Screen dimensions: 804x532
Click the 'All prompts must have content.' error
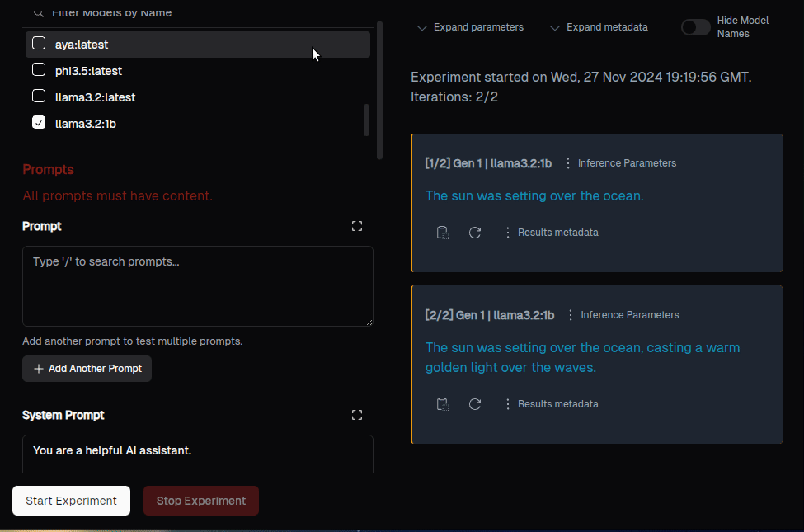[x=117, y=196]
